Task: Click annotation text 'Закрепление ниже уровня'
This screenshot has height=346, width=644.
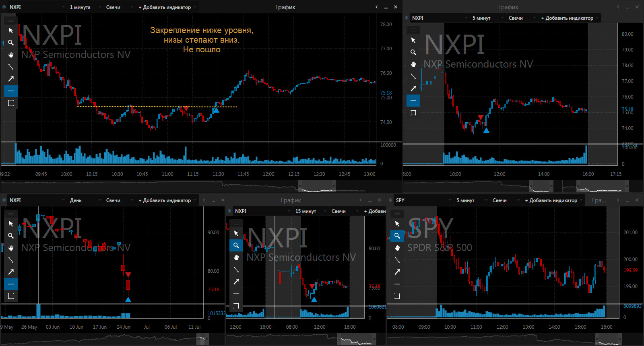Action: [202, 30]
